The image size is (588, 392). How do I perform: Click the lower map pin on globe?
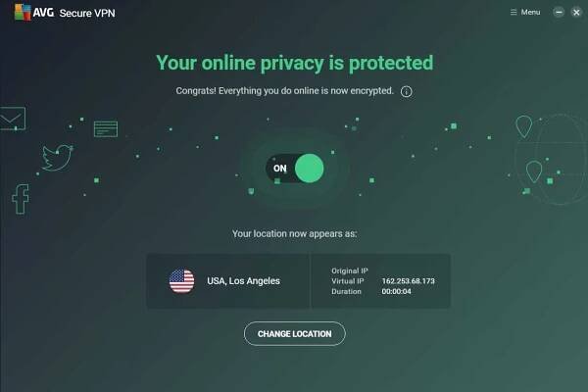pos(534,171)
